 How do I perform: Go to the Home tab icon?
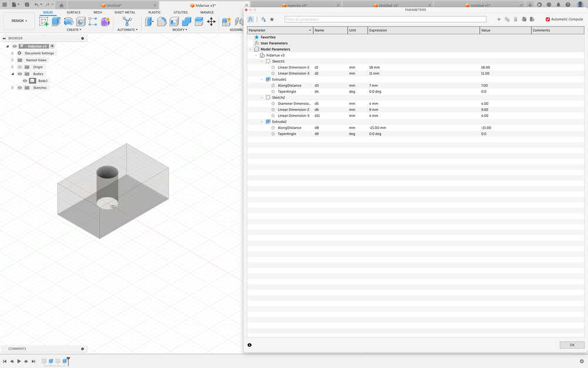[62, 5]
